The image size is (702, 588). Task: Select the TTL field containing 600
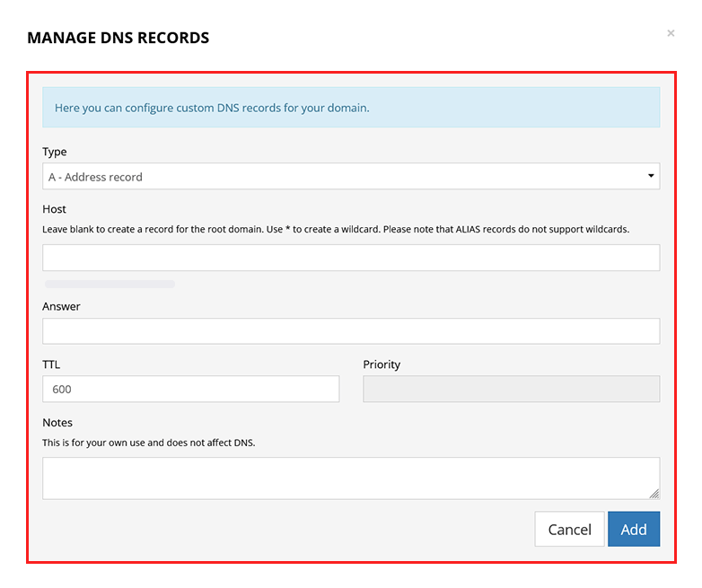(190, 389)
